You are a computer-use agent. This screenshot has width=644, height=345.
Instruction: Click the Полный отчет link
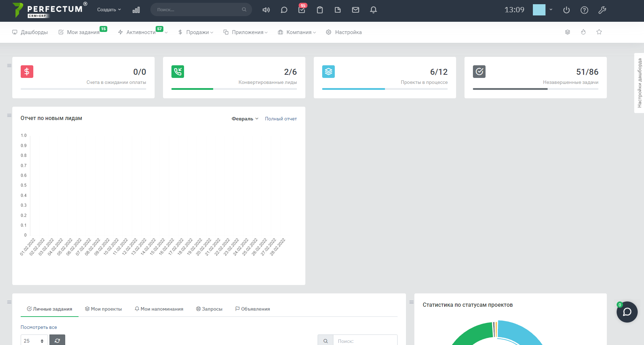[281, 119]
